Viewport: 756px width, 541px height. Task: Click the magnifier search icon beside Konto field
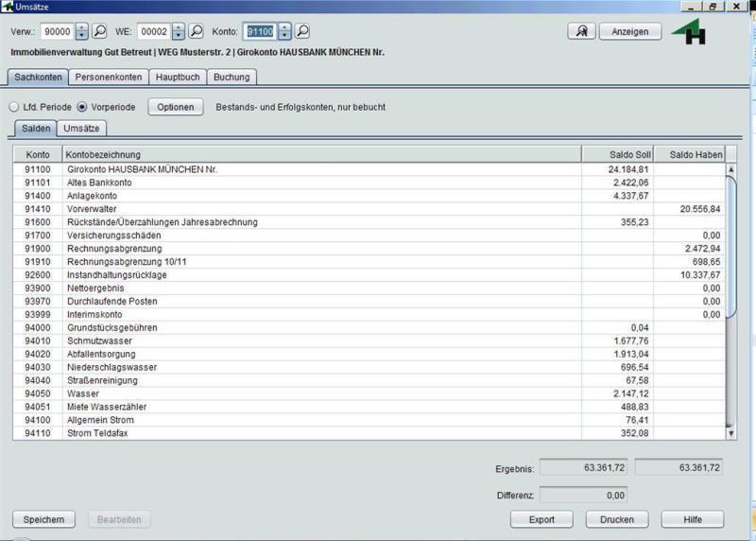tap(302, 31)
